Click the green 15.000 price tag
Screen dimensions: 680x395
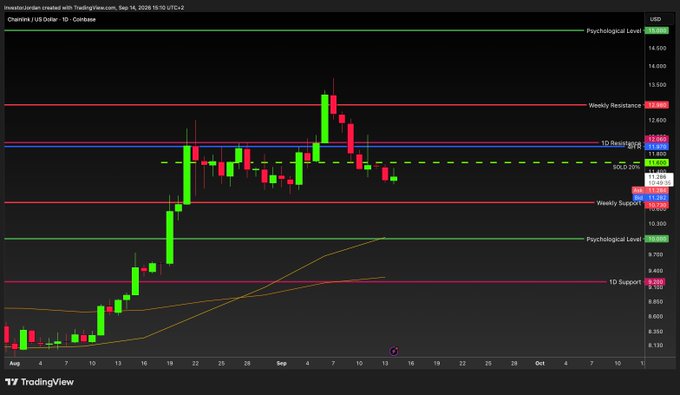[657, 31]
